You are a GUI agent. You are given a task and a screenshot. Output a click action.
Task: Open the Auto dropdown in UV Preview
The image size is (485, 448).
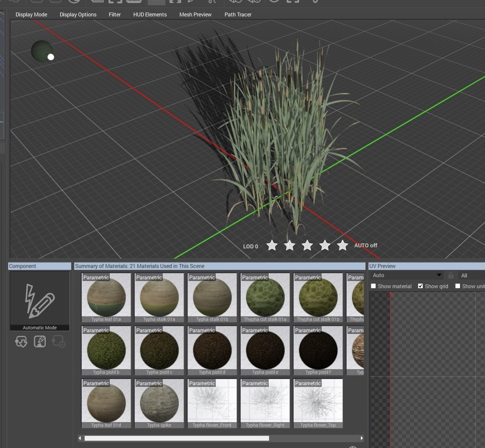coord(406,276)
